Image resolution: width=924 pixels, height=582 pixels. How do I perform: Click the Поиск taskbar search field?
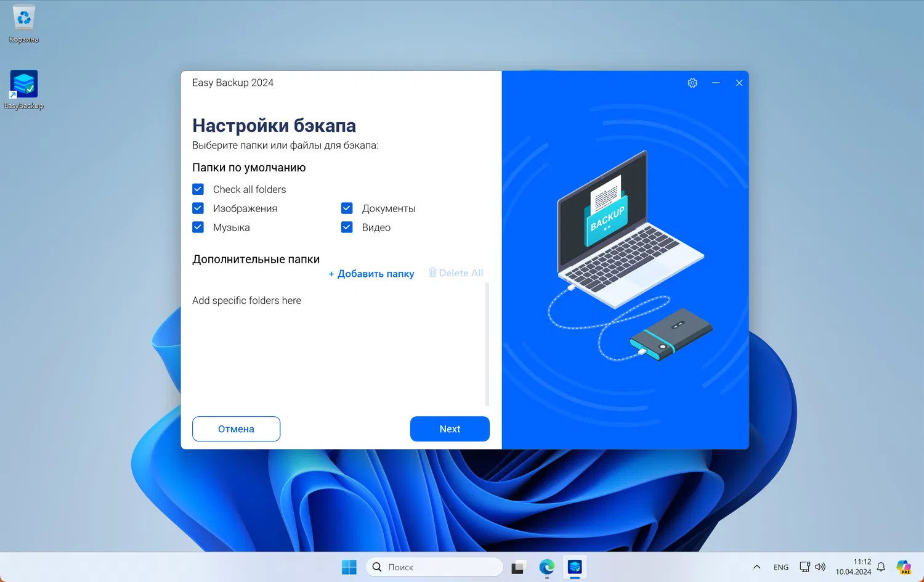tap(434, 567)
